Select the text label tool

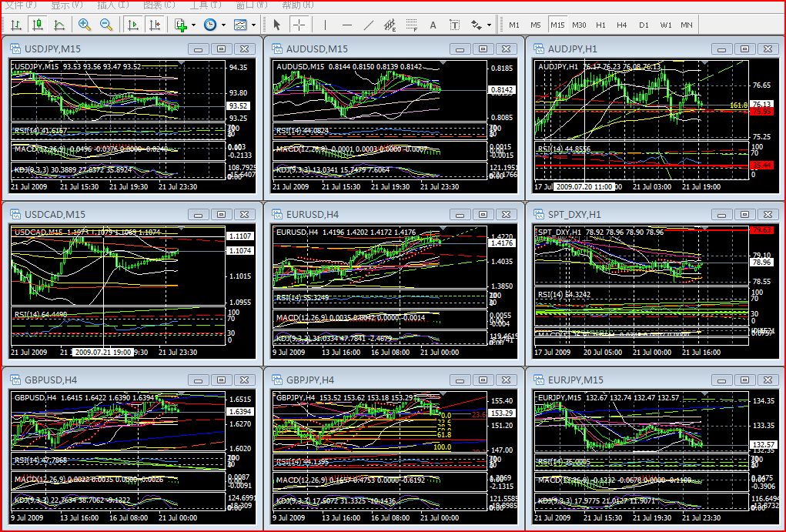pos(455,25)
